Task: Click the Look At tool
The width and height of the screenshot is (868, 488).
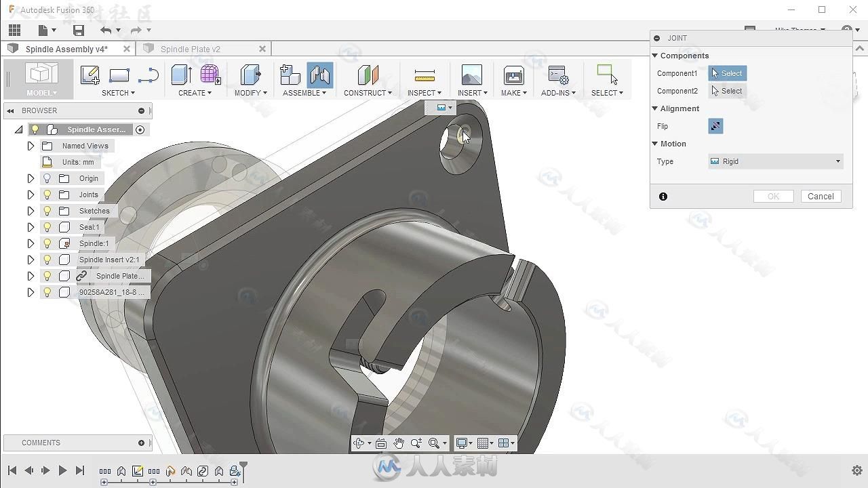Action: point(381,443)
